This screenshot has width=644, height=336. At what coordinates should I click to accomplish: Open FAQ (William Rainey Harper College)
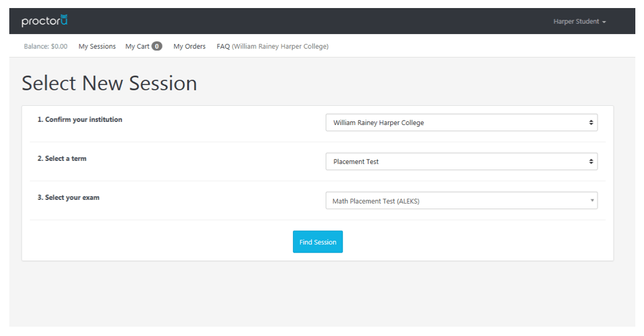point(272,46)
